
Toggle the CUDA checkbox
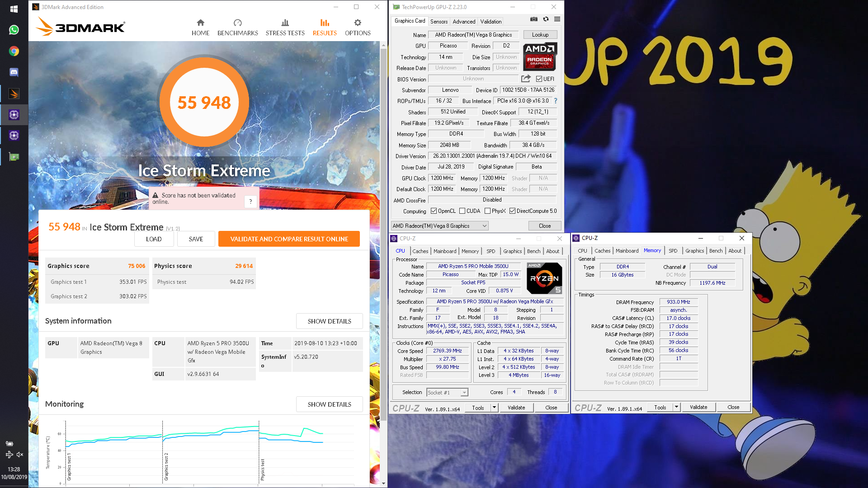click(462, 211)
